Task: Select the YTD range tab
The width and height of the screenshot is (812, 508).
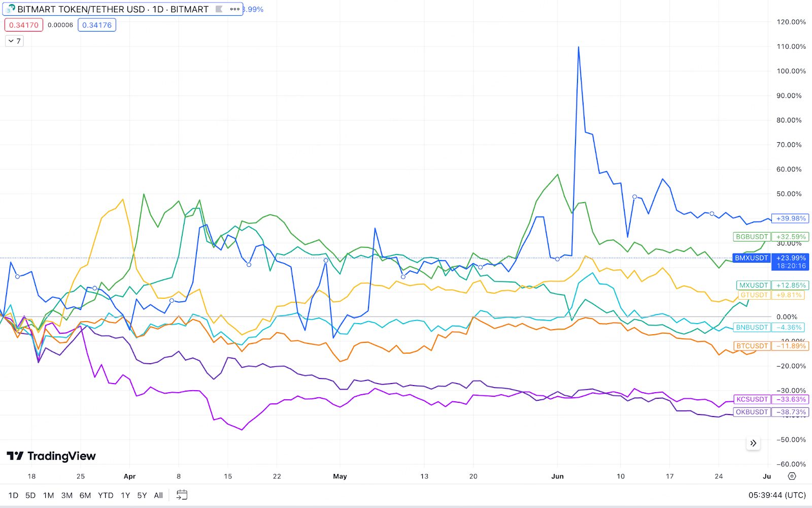Action: click(x=106, y=495)
